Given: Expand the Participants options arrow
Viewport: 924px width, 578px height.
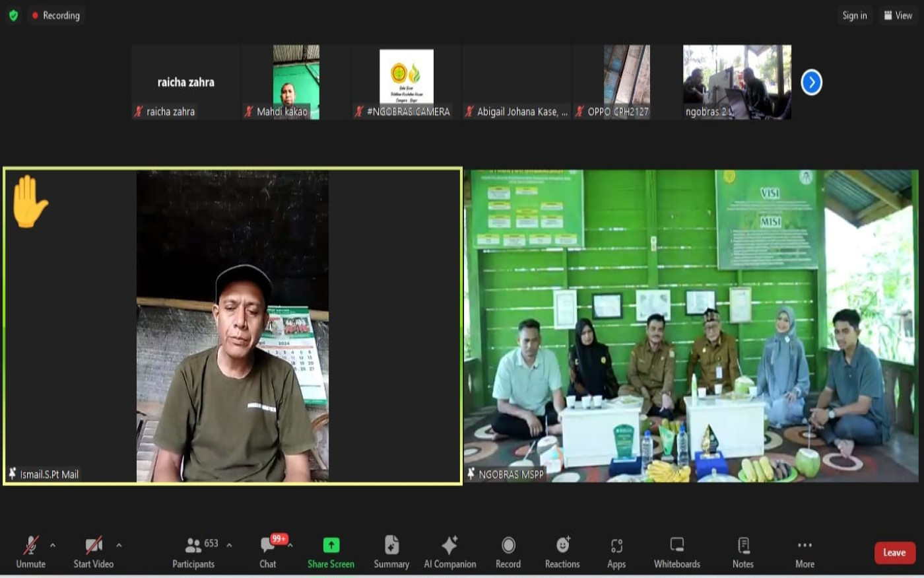Looking at the screenshot, I should 229,545.
